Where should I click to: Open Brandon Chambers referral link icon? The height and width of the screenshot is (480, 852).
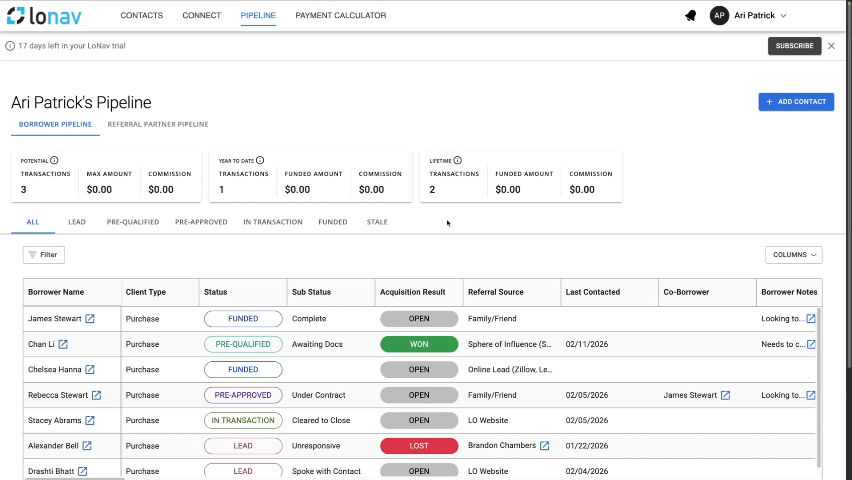point(544,446)
